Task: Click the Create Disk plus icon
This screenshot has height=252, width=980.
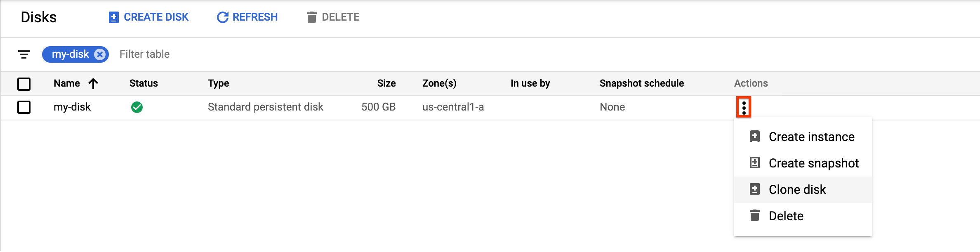Action: (113, 17)
